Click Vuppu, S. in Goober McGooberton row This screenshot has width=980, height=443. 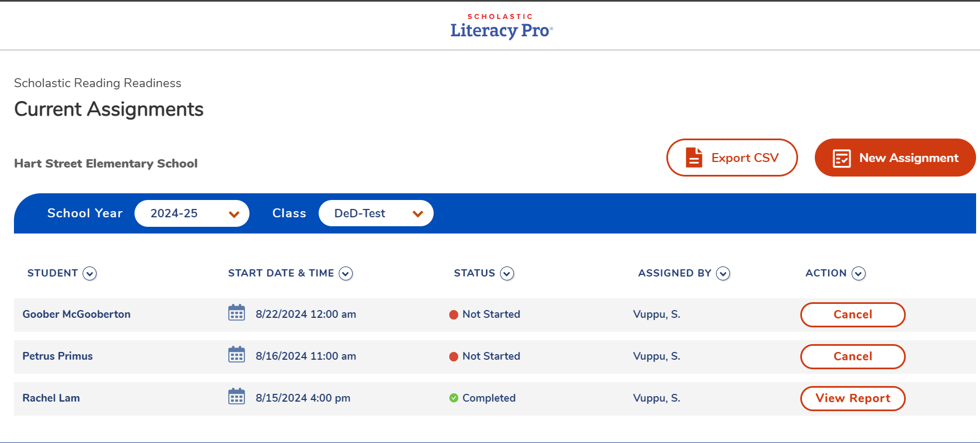click(x=656, y=314)
